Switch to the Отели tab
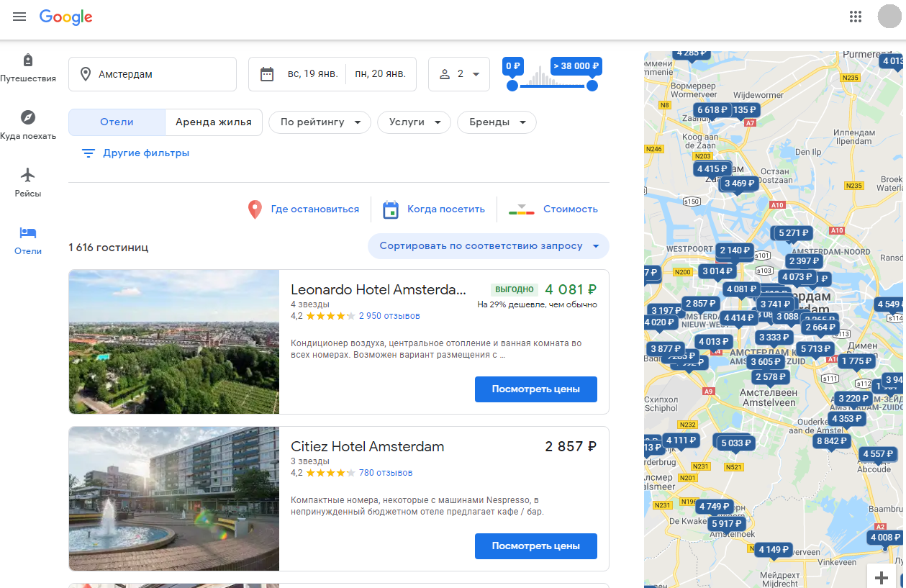The image size is (906, 588). tap(117, 122)
